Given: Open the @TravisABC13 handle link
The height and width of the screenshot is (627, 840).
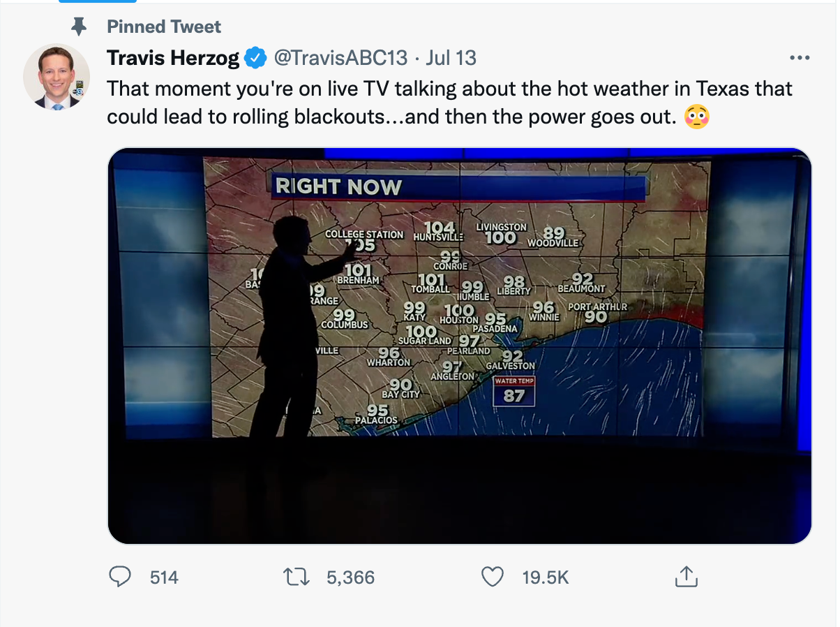Looking at the screenshot, I should [x=340, y=58].
